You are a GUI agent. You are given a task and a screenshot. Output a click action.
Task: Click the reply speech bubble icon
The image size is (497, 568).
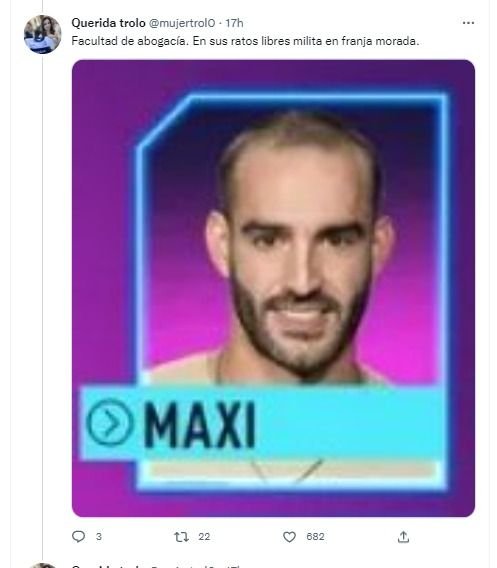[x=78, y=536]
